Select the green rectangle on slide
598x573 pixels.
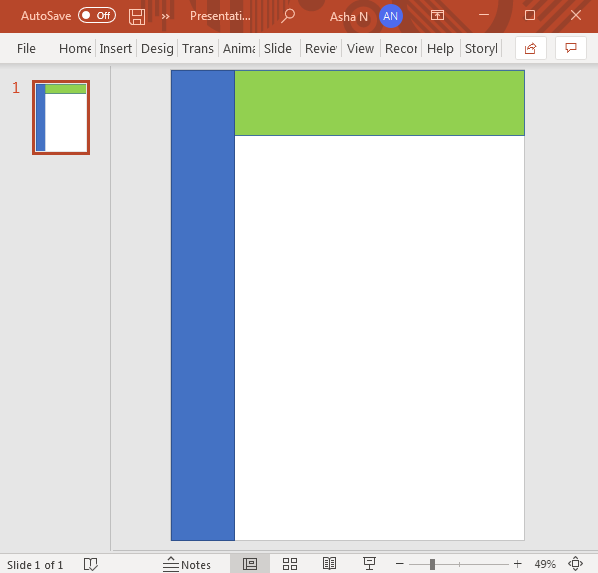[x=379, y=103]
